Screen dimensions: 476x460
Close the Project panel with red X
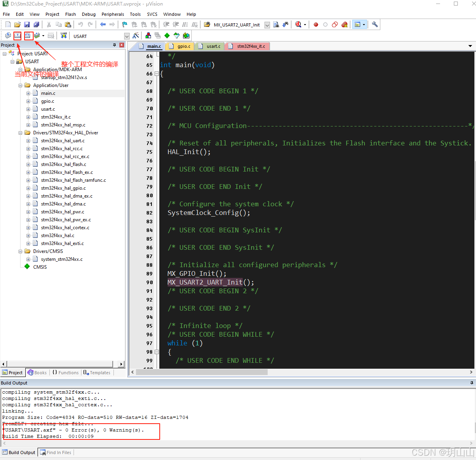tap(122, 45)
